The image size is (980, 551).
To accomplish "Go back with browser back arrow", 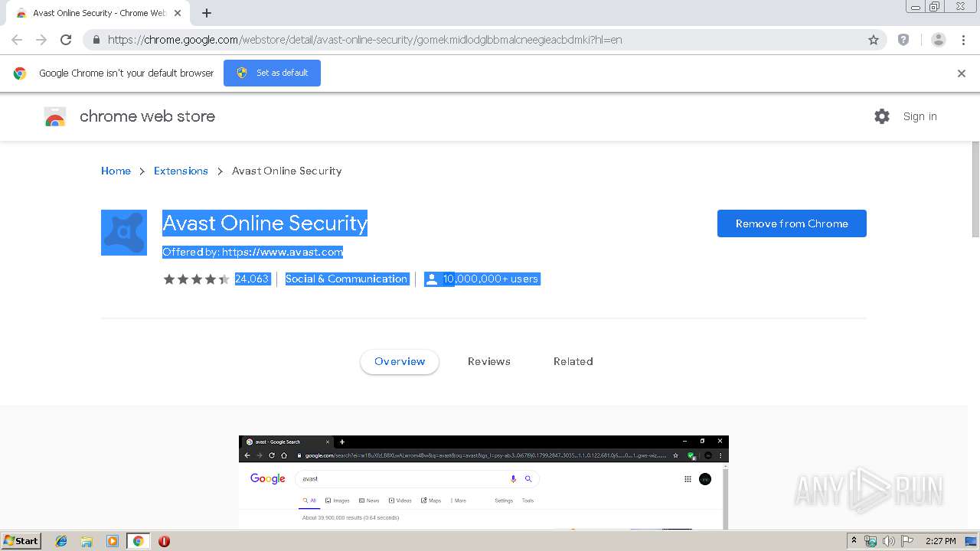I will click(17, 40).
